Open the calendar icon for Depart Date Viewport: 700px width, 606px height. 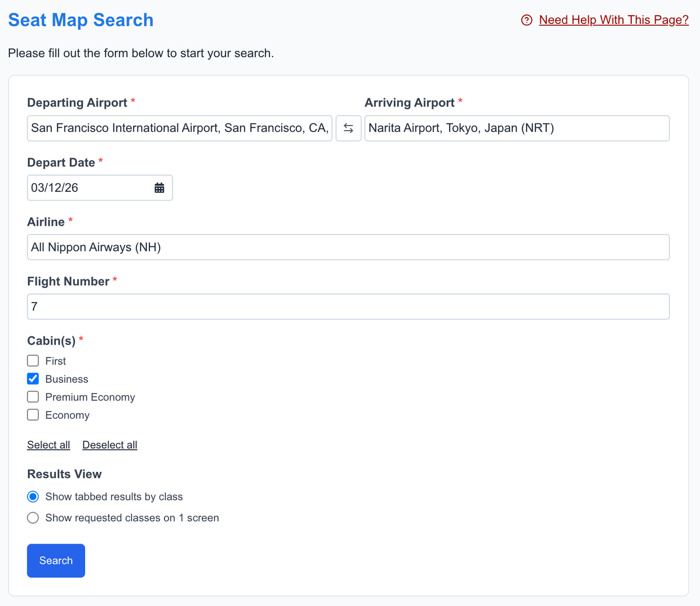click(159, 187)
